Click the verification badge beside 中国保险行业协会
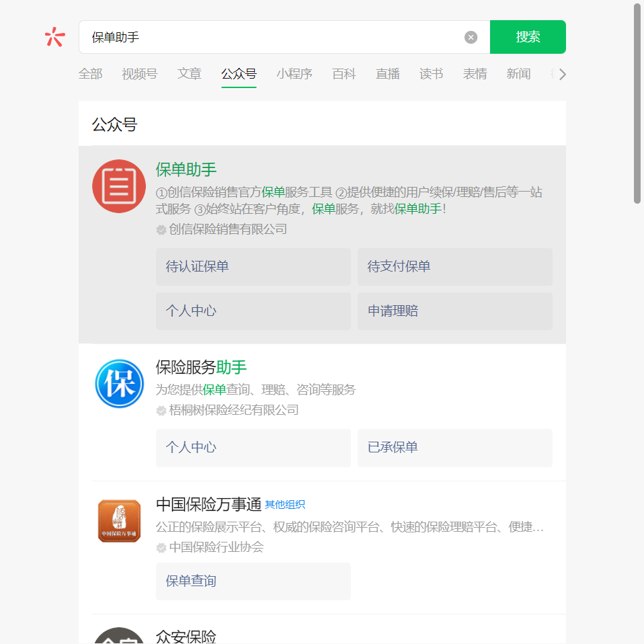The width and height of the screenshot is (644, 644). tap(161, 548)
